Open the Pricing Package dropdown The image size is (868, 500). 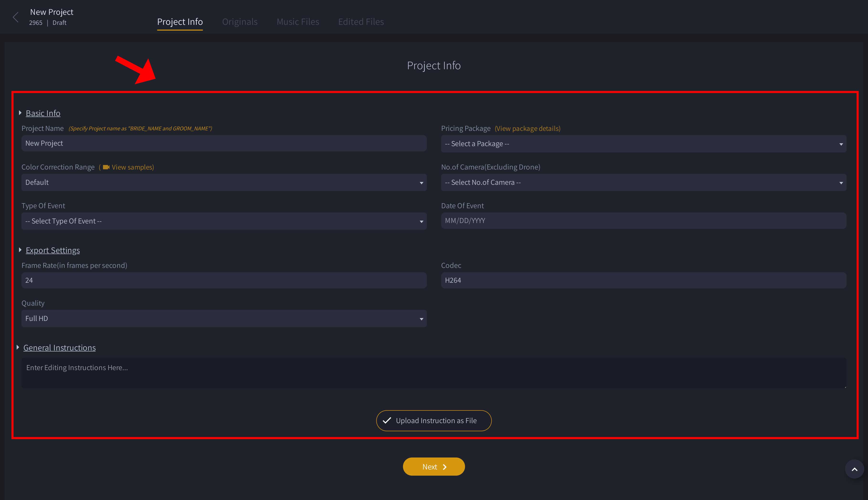point(643,144)
